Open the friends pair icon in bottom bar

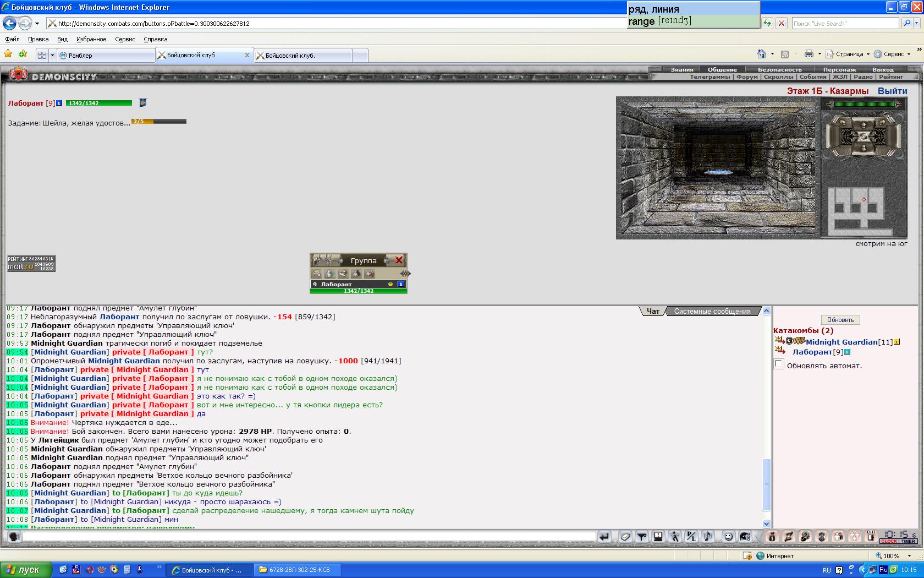(x=838, y=536)
